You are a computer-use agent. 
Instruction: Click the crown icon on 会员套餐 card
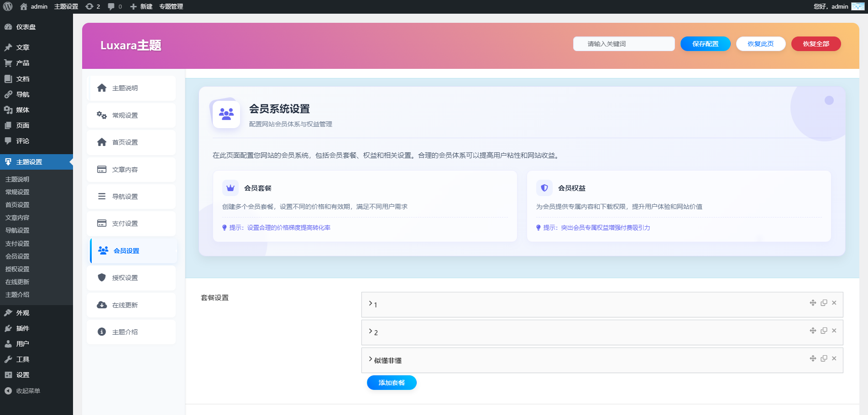point(230,187)
